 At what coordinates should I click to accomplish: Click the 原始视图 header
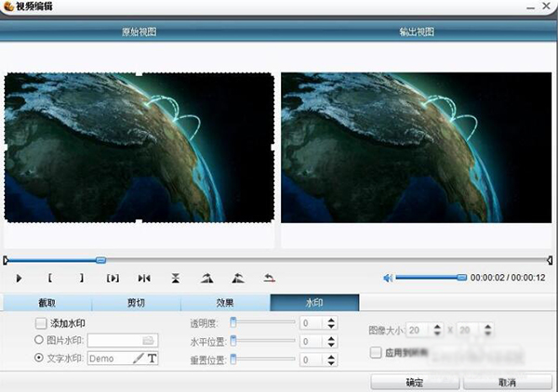(139, 32)
